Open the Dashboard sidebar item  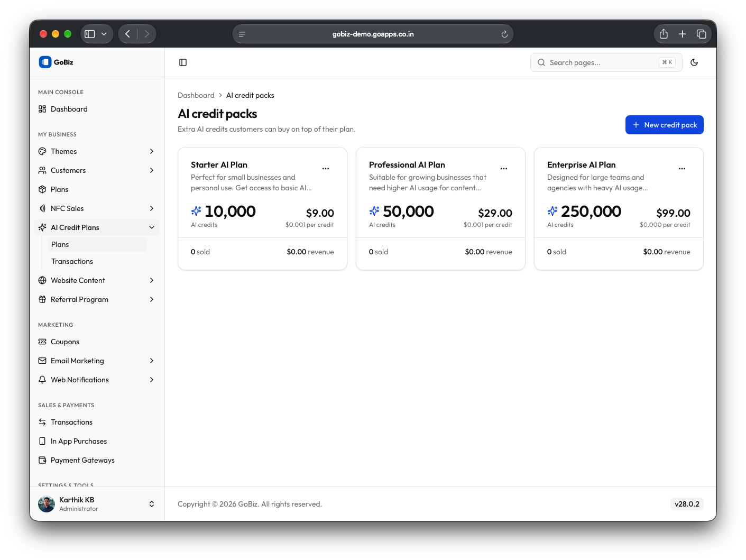point(97,109)
